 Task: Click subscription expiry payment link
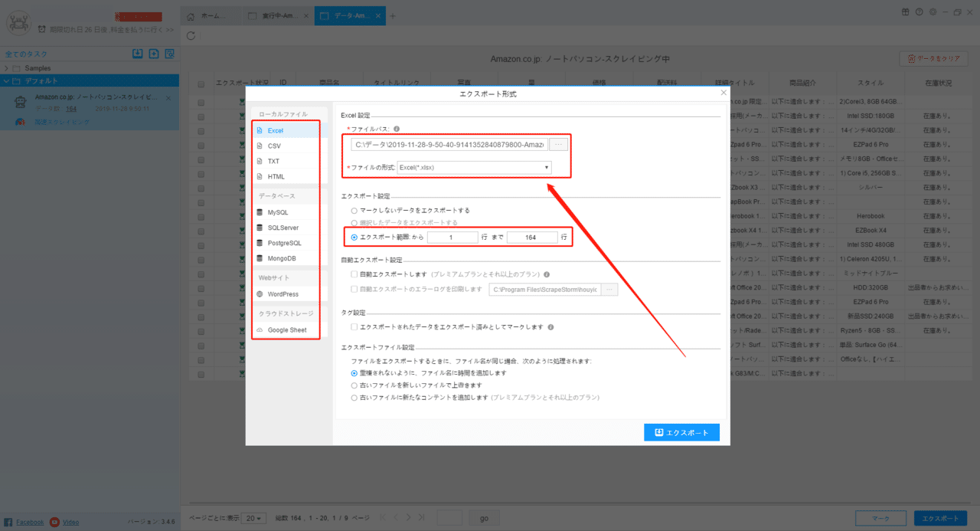pyautogui.click(x=112, y=29)
